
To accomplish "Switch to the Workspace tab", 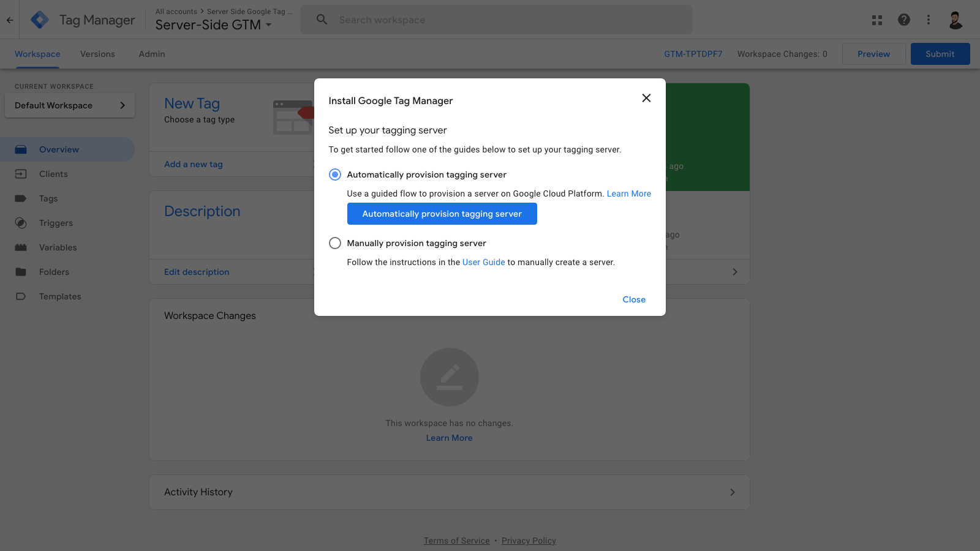I will click(x=37, y=54).
